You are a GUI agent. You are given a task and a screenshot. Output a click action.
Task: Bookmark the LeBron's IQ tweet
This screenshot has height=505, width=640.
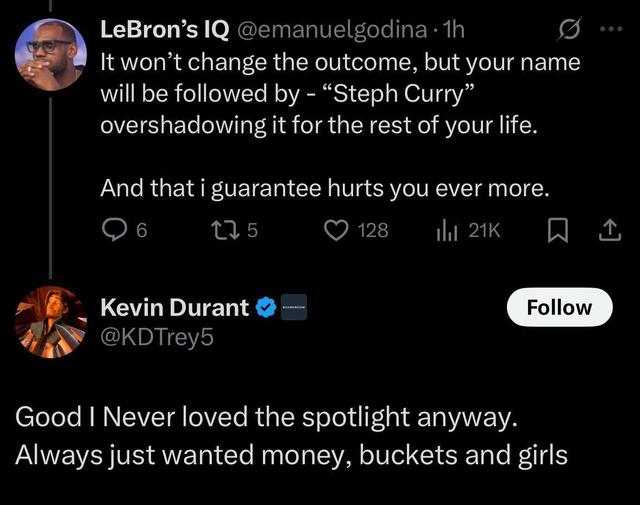[557, 231]
